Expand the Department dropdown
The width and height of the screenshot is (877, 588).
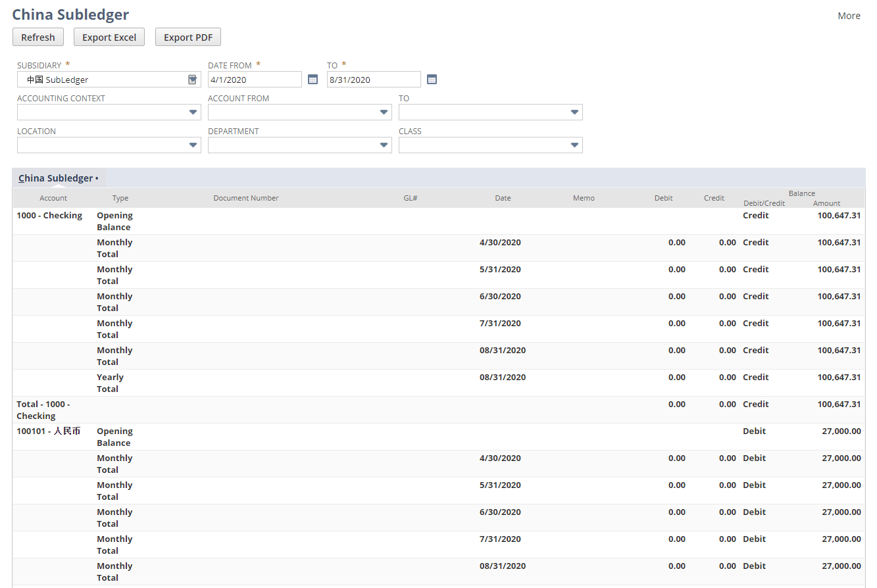384,145
